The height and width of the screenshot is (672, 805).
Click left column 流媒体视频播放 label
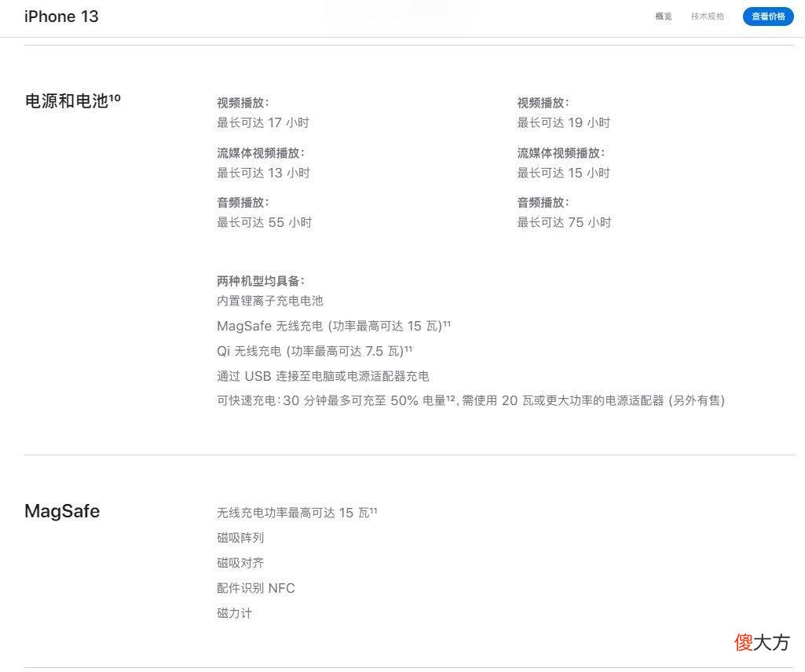pos(260,153)
